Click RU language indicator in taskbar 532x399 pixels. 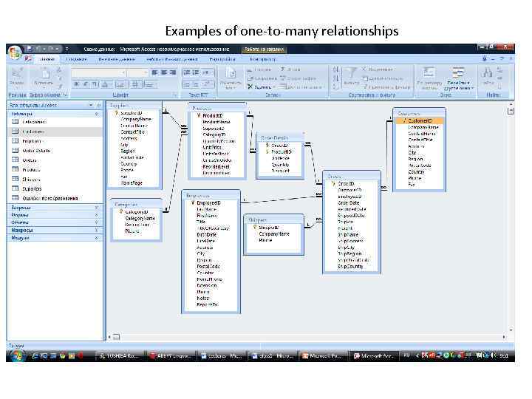(406, 355)
